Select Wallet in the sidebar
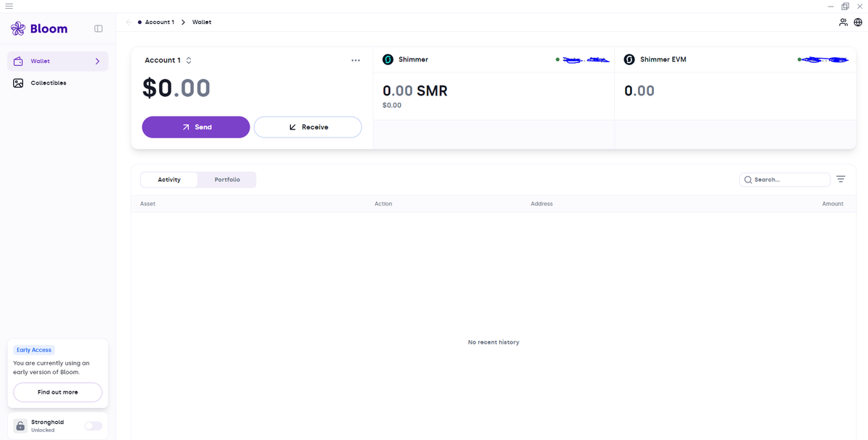Screen dimensions: 868x440 (58, 62)
